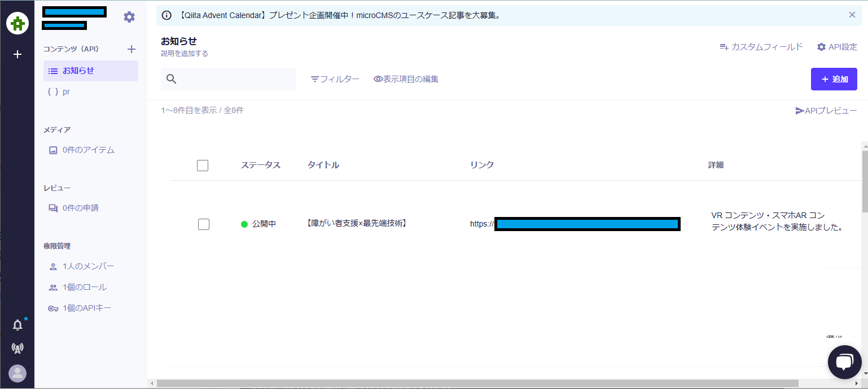868x391 pixels.
Task: Close the Qiita Advent Calendar banner
Action: pyautogui.click(x=852, y=15)
